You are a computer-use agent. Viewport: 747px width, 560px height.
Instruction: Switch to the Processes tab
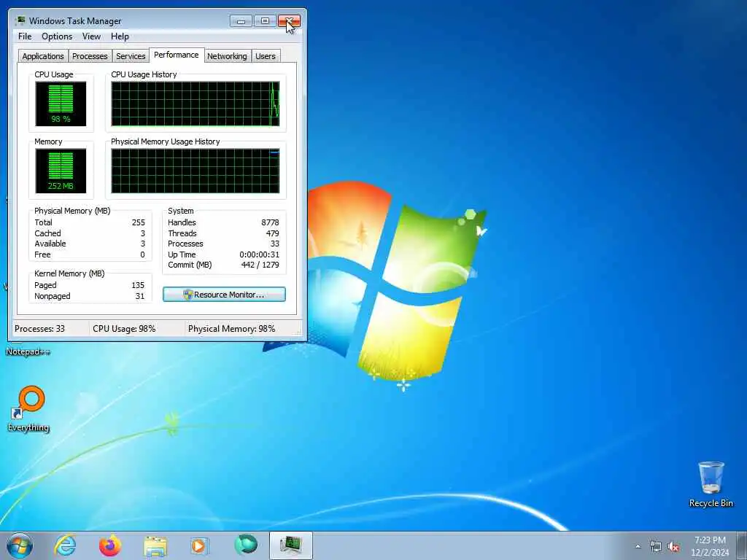tap(90, 56)
